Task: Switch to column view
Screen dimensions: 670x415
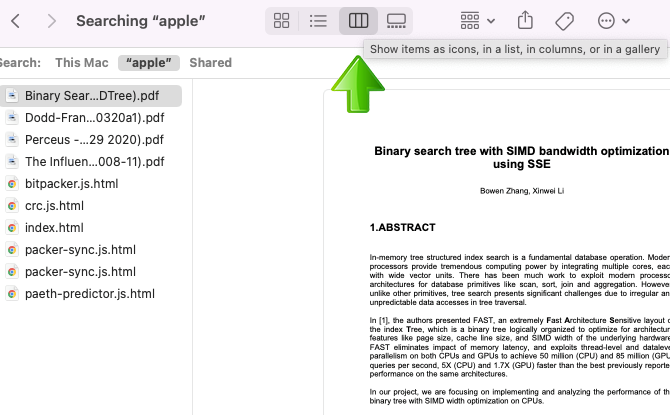Action: click(x=358, y=21)
